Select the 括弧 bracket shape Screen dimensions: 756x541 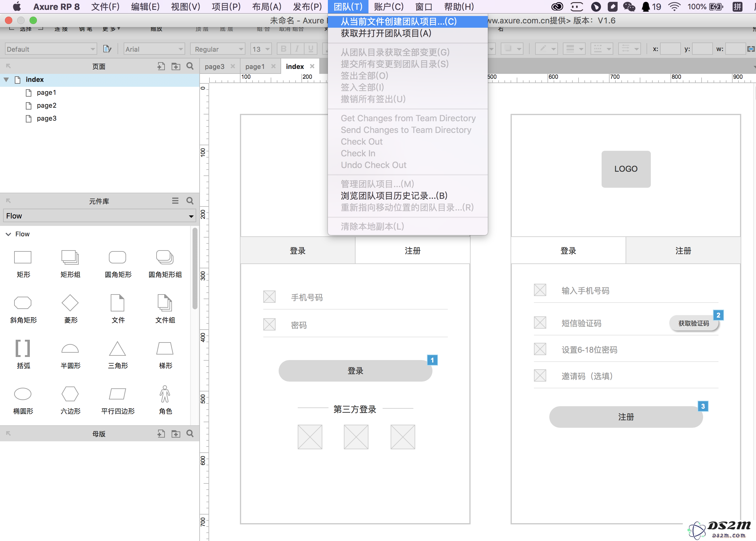[x=23, y=348]
